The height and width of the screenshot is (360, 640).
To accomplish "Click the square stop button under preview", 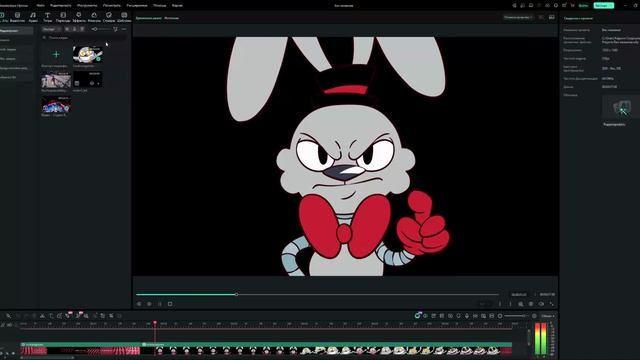I will point(170,304).
